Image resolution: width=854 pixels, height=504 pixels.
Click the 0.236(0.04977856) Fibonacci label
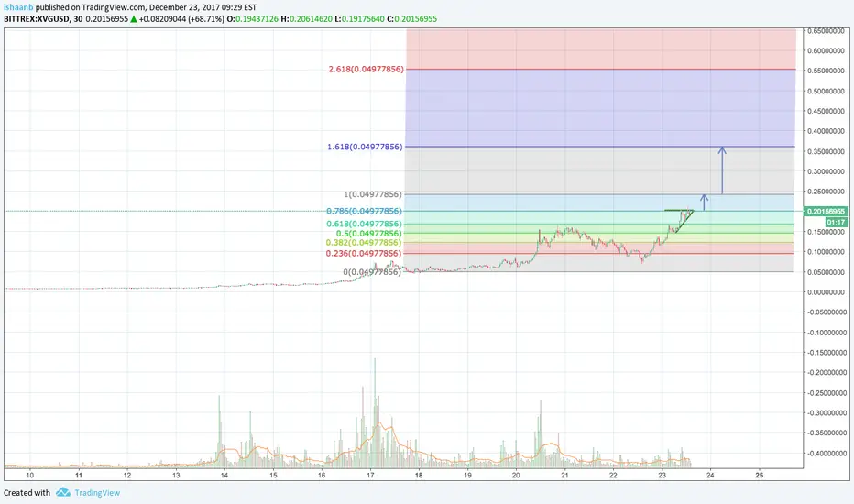364,253
